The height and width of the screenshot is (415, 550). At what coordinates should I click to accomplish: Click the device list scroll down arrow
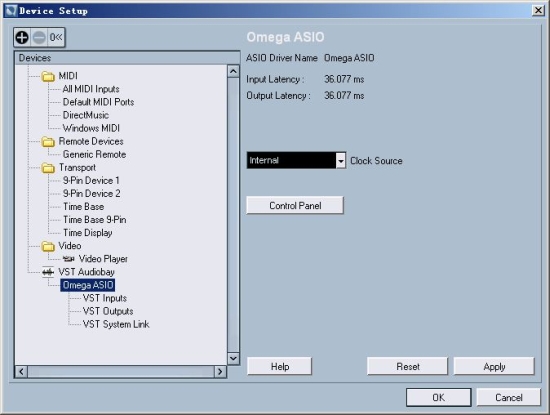233,358
